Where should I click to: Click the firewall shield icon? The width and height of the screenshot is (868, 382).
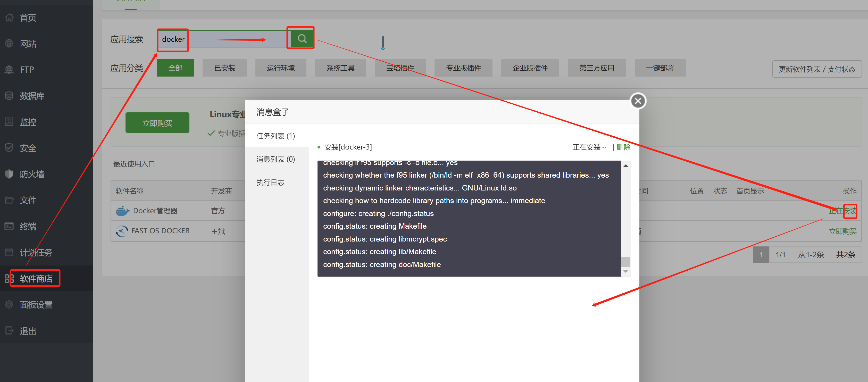click(x=9, y=174)
